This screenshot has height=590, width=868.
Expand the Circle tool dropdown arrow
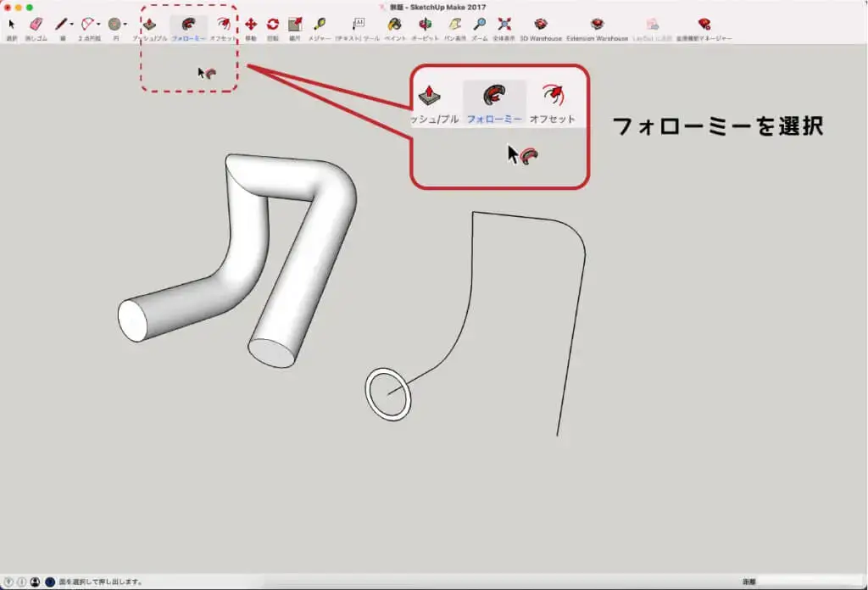coord(125,25)
